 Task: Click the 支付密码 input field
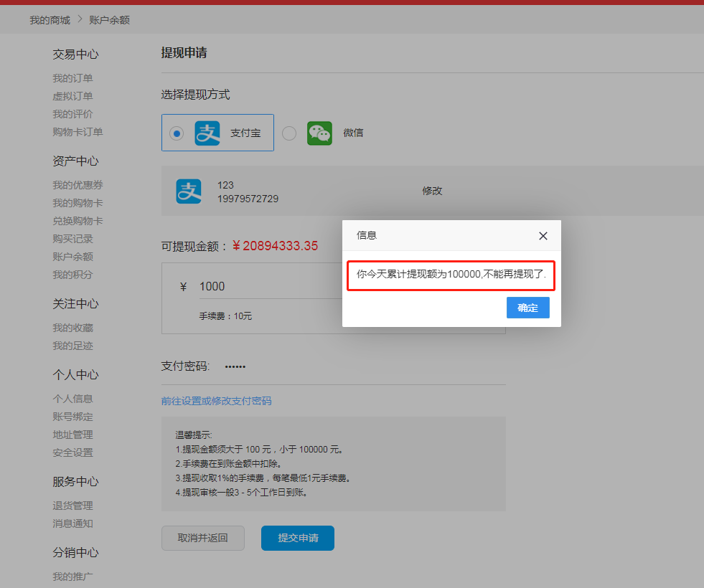click(359, 366)
